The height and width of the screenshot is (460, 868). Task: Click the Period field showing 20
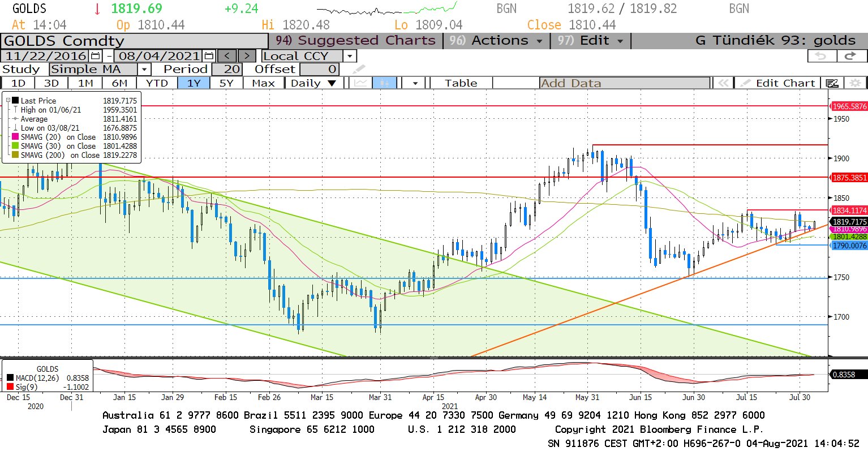(x=227, y=70)
